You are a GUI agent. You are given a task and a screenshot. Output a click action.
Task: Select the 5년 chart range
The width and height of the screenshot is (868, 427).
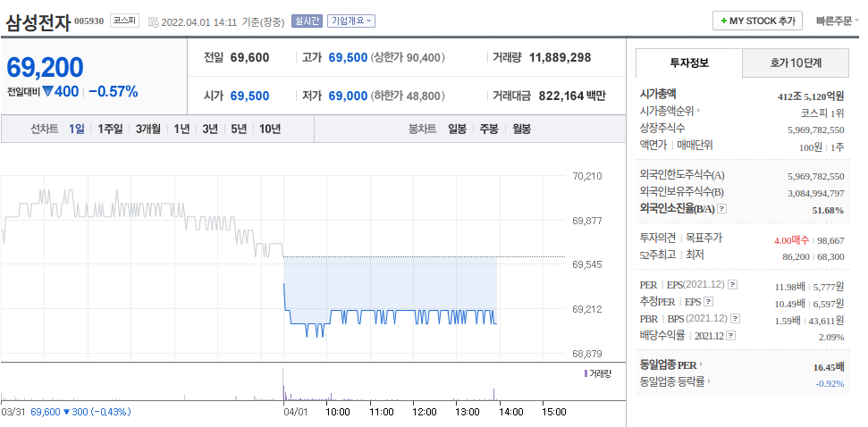(x=239, y=129)
